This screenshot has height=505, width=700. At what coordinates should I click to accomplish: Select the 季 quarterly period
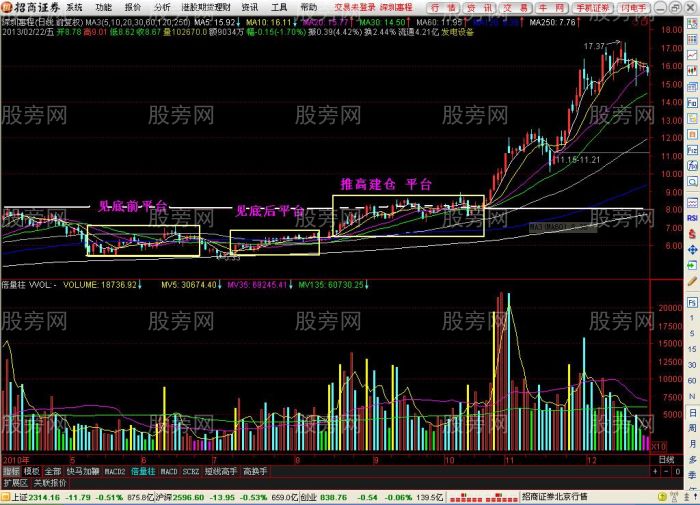[692, 475]
